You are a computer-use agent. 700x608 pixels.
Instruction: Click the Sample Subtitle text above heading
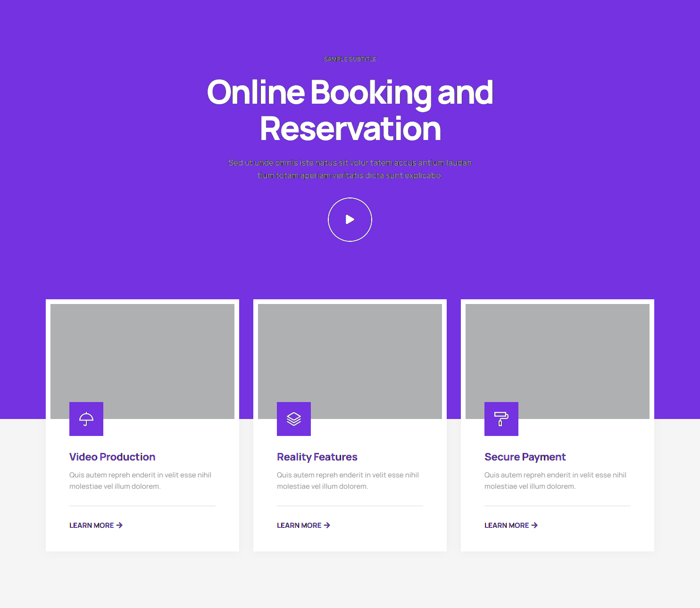(x=350, y=59)
